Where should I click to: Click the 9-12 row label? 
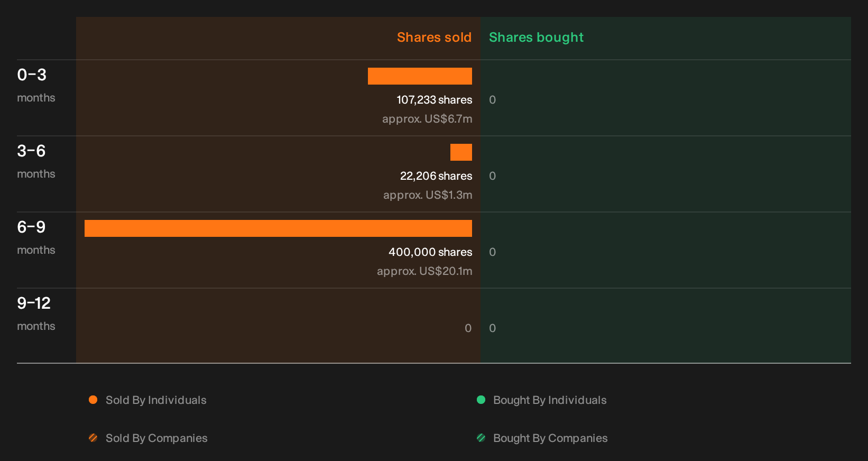pyautogui.click(x=34, y=303)
